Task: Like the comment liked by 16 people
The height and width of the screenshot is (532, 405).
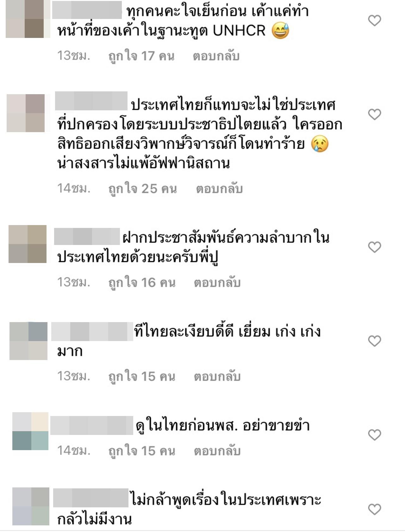Action: pyautogui.click(x=375, y=247)
